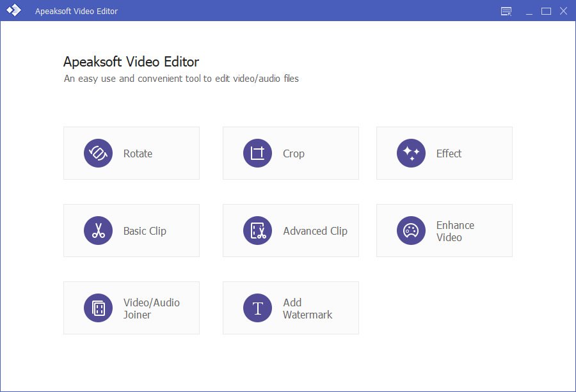The height and width of the screenshot is (392, 576).
Task: Select the Basic Clip label
Action: coord(145,231)
